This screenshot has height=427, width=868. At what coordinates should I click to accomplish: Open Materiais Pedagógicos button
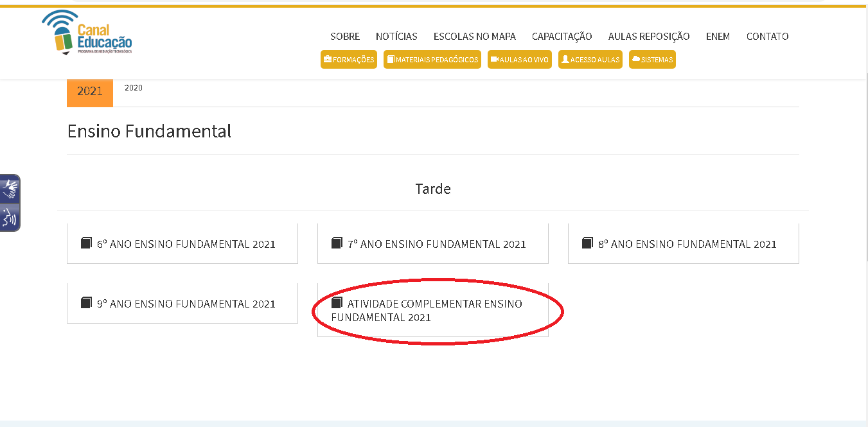[432, 60]
